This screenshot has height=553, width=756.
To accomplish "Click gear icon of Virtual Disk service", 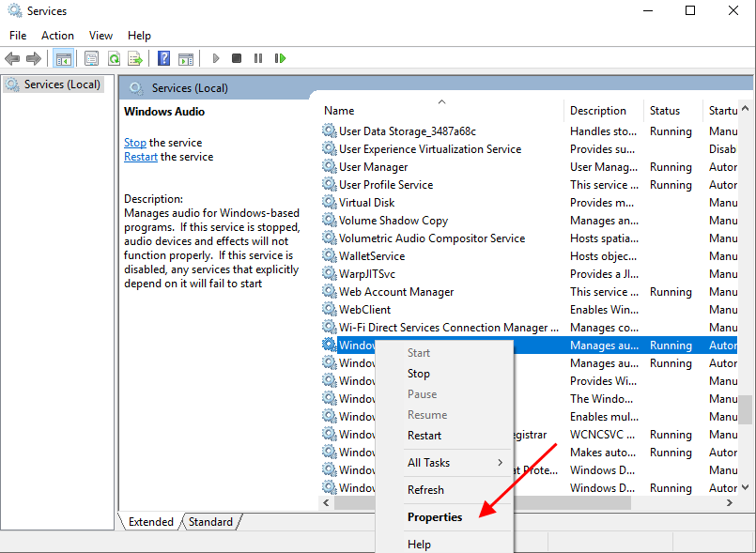I will pyautogui.click(x=330, y=203).
